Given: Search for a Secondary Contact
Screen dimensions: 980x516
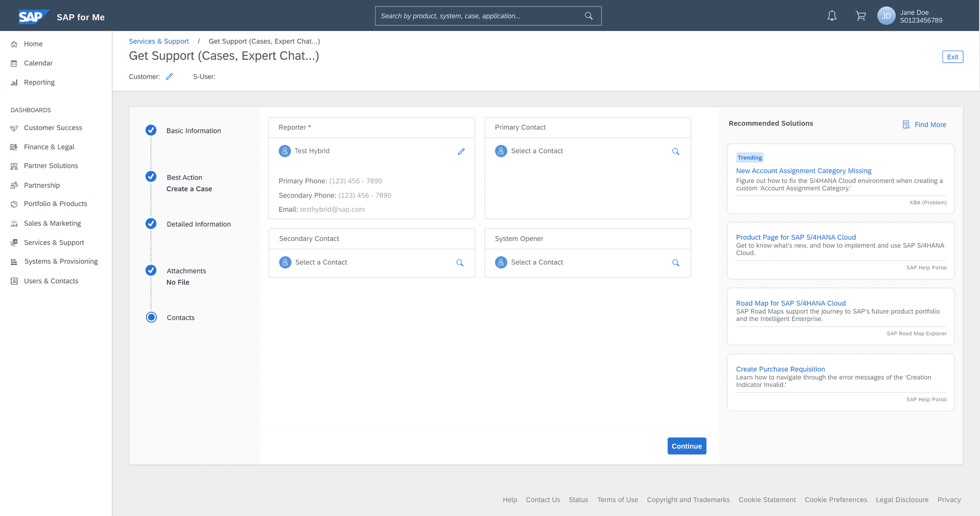Looking at the screenshot, I should coord(460,263).
